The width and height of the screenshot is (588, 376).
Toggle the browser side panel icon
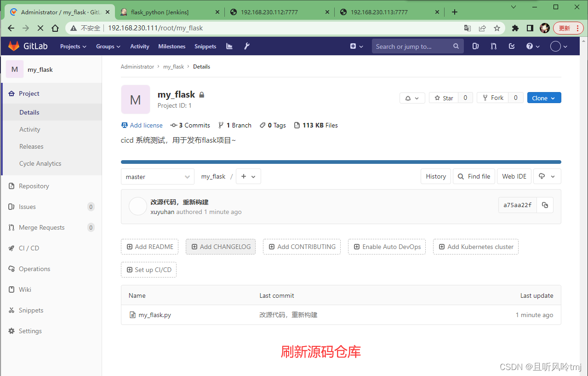pos(530,28)
